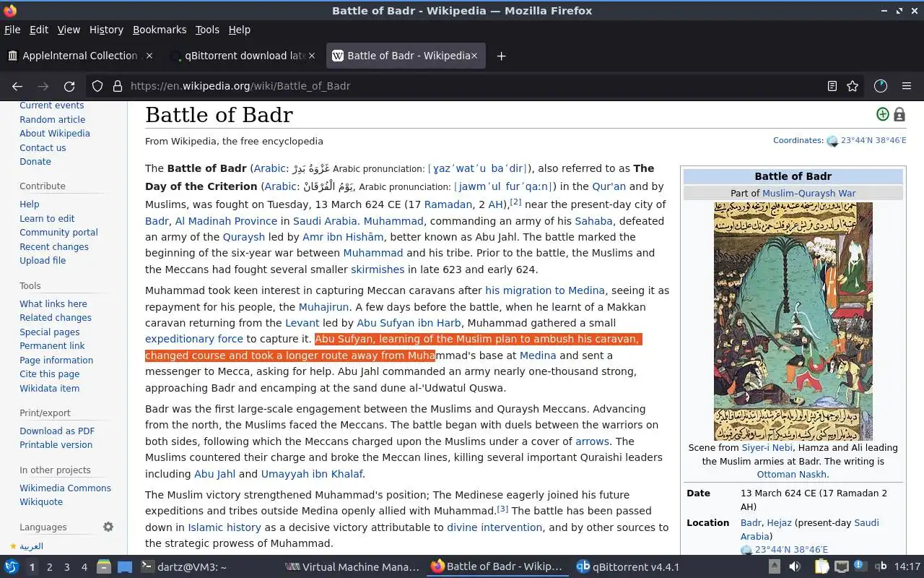Open the Ottoman Naskh caption link

(791, 475)
